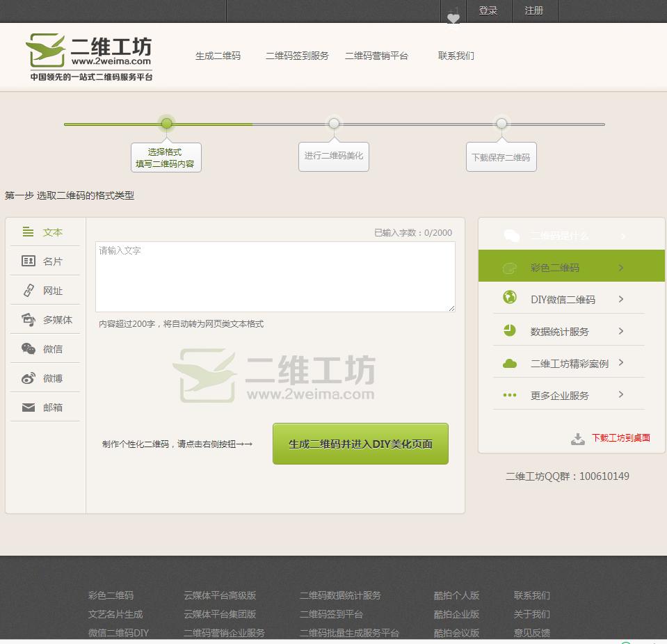
Task: Expand the 二维工坊精彩案例 chevron arrow
Action: click(x=621, y=362)
